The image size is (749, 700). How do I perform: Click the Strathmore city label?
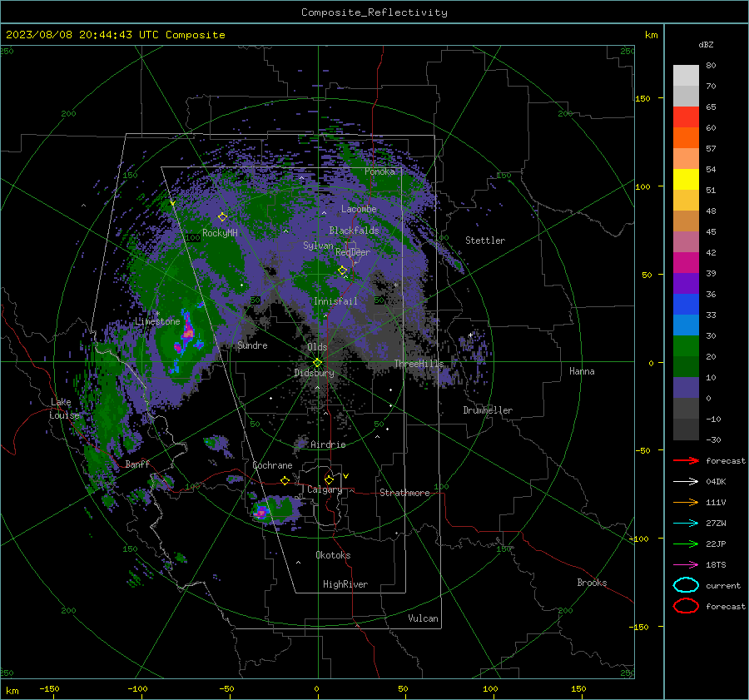click(404, 493)
